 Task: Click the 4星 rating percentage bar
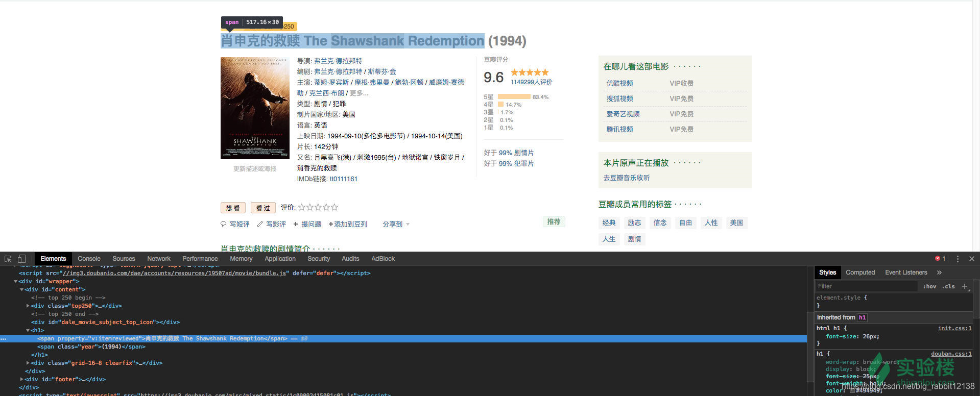500,104
